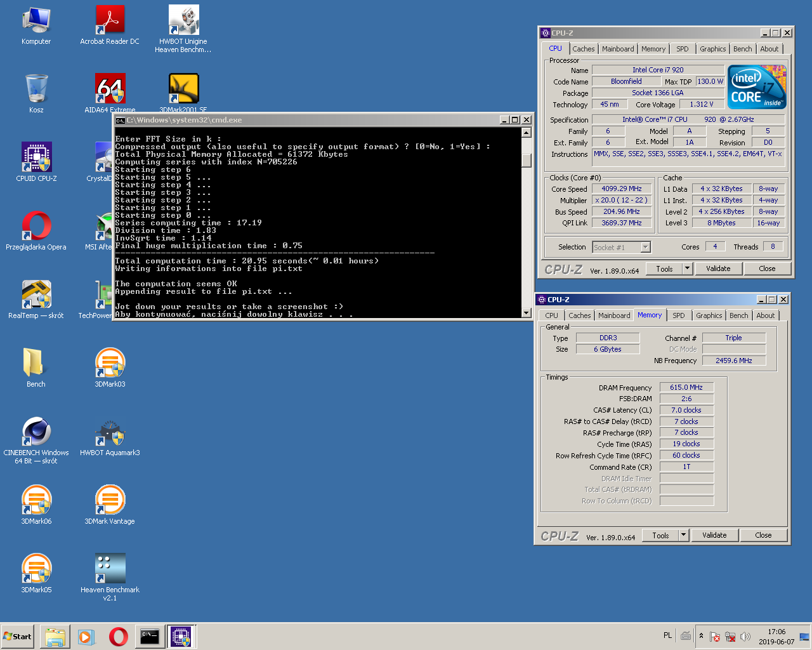Open Socket #1 selection dropdown

621,248
